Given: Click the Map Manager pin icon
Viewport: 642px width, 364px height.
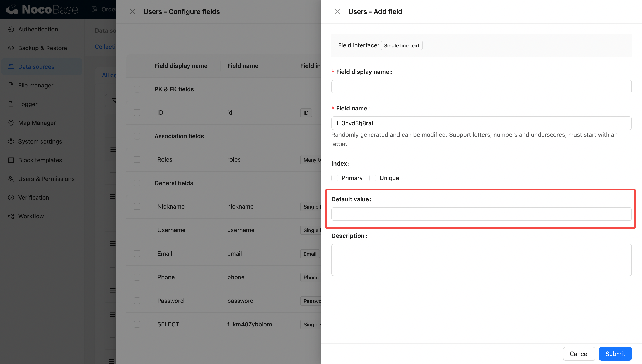Looking at the screenshot, I should click(11, 123).
